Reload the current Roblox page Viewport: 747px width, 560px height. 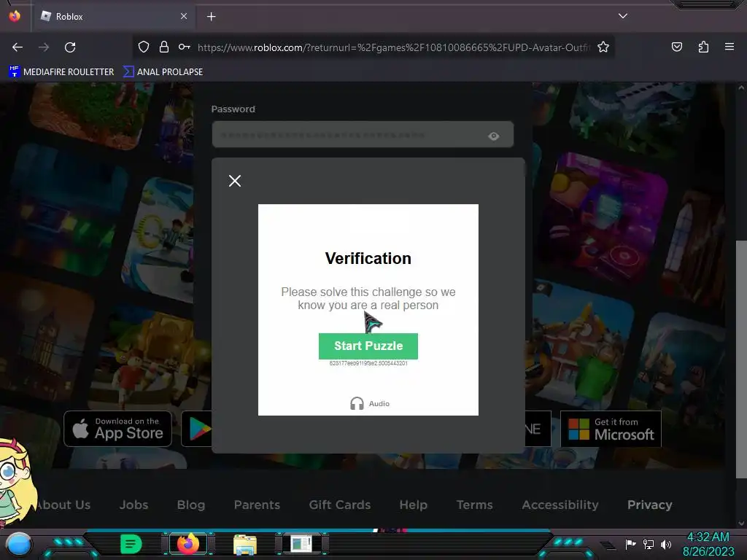click(70, 47)
